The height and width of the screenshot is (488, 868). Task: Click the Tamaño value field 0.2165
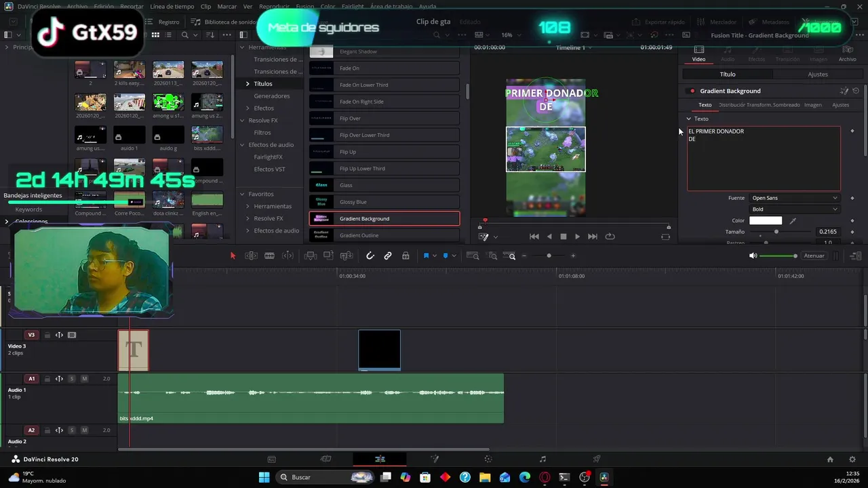point(828,232)
